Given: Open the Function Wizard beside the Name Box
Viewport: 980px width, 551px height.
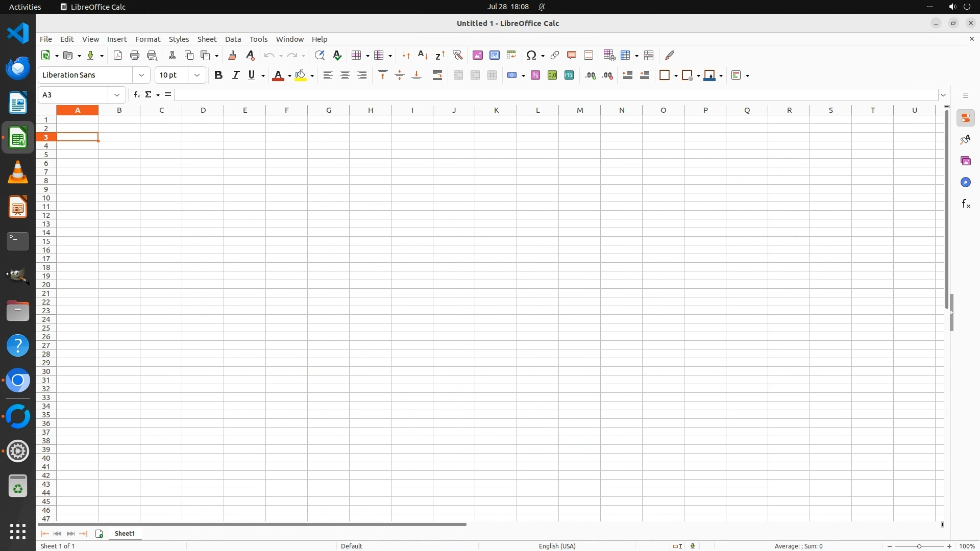Looking at the screenshot, I should [136, 95].
